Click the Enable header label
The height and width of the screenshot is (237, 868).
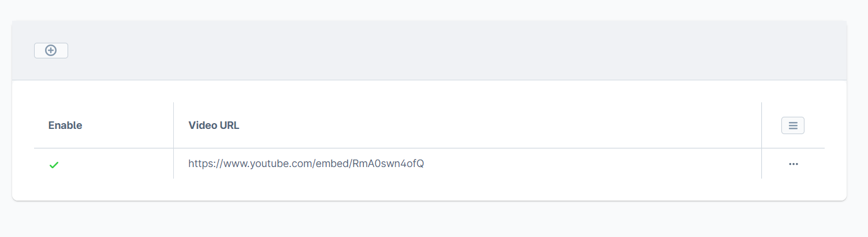65,125
